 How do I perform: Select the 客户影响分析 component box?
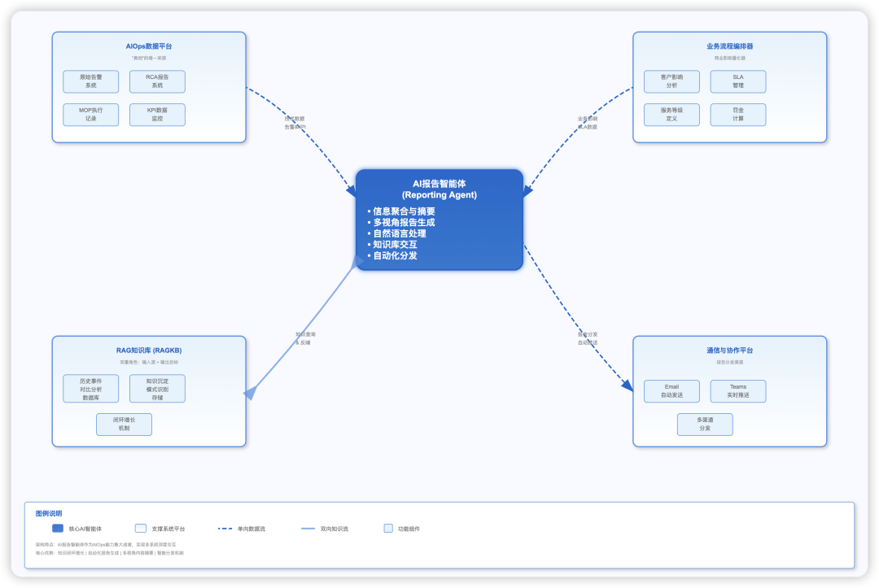pyautogui.click(x=671, y=82)
